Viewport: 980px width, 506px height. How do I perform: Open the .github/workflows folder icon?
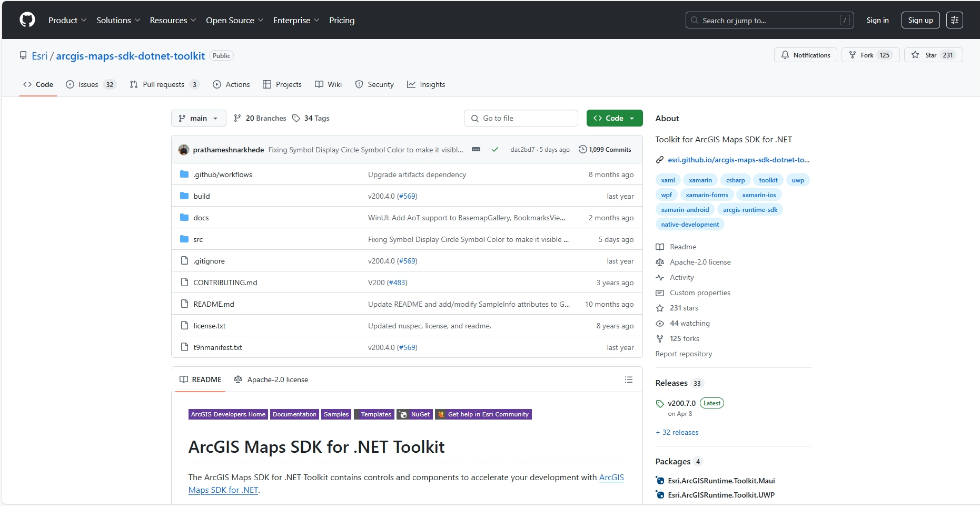pyautogui.click(x=184, y=174)
